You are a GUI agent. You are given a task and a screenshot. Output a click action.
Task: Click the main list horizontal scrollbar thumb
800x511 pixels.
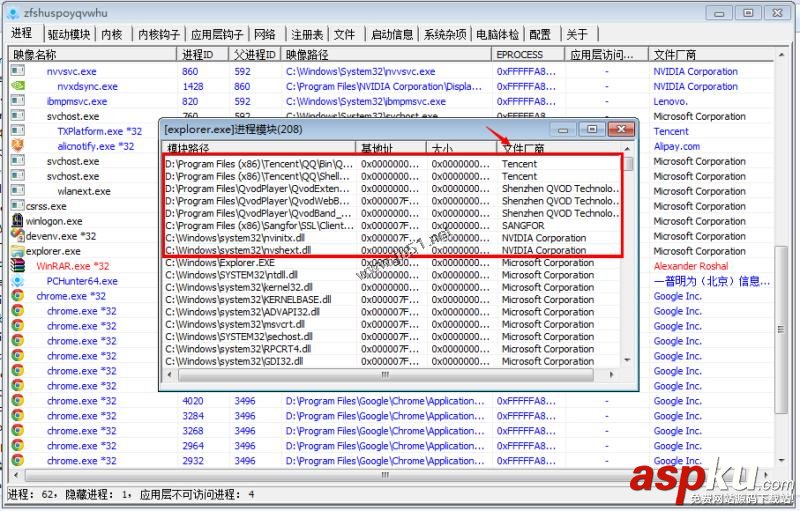[385, 475]
